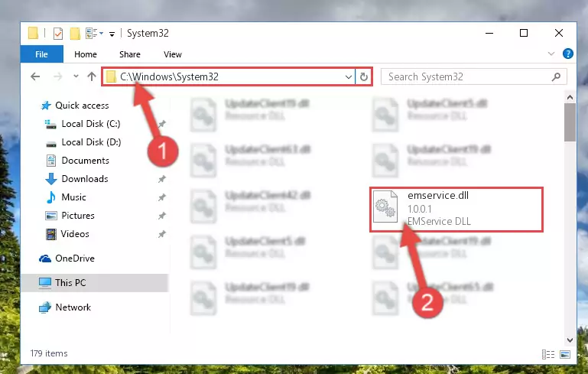Select the emservice.dll file
588x374 pixels.
pos(456,209)
